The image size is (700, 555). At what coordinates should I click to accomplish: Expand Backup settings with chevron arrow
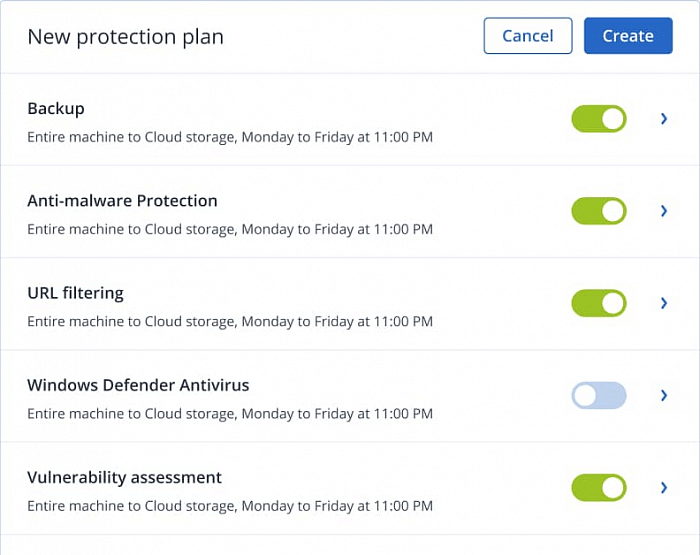[664, 119]
